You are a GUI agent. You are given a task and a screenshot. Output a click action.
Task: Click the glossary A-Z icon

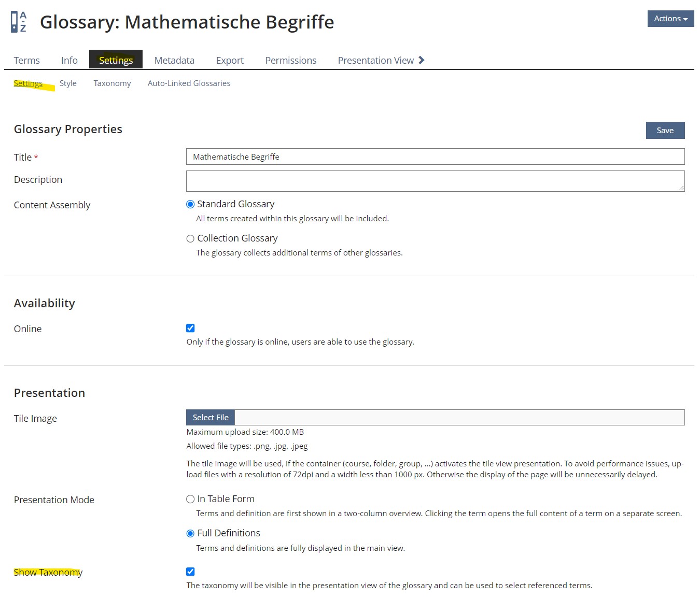point(19,22)
